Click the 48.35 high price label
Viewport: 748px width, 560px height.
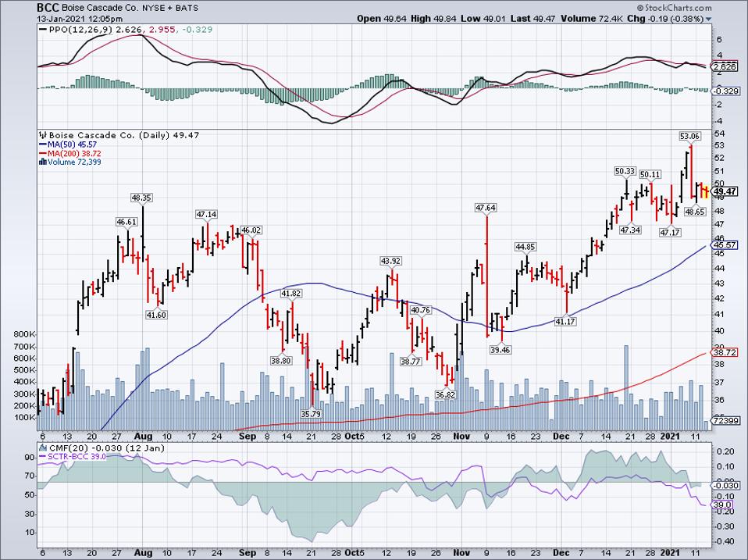point(141,197)
